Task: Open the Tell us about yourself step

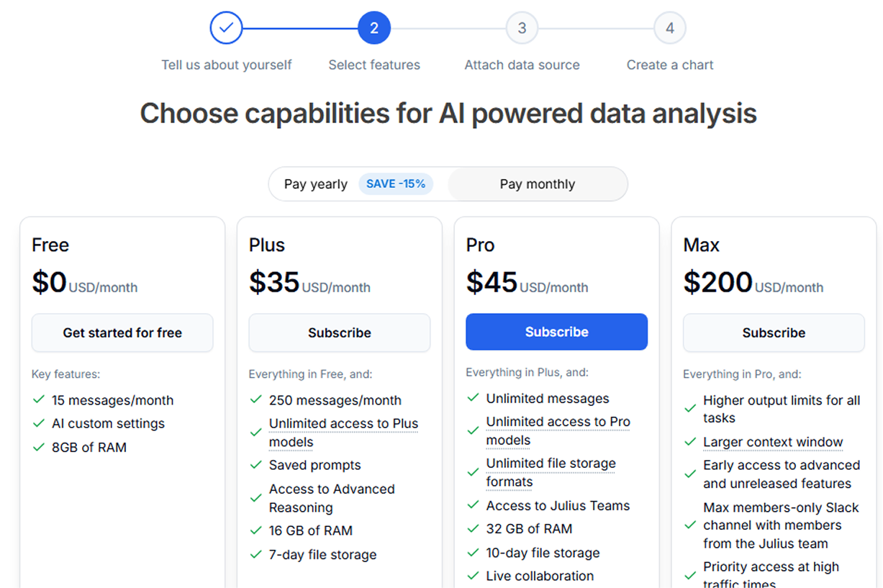Action: 226,65
